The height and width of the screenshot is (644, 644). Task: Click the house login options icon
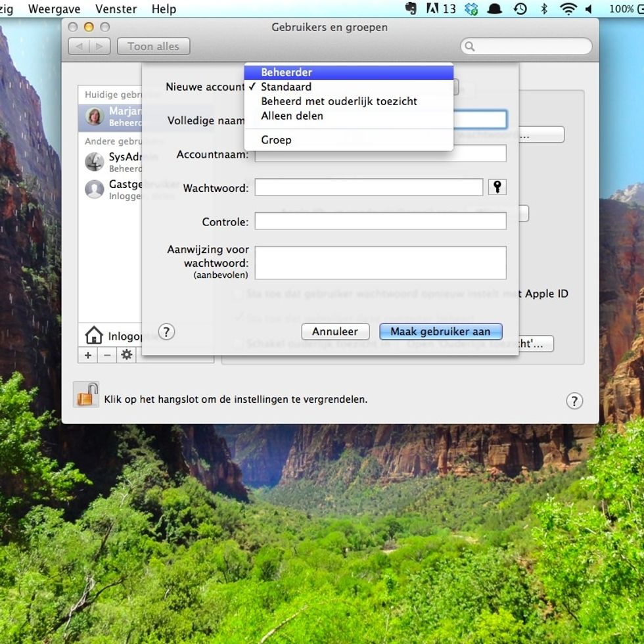[x=93, y=335]
